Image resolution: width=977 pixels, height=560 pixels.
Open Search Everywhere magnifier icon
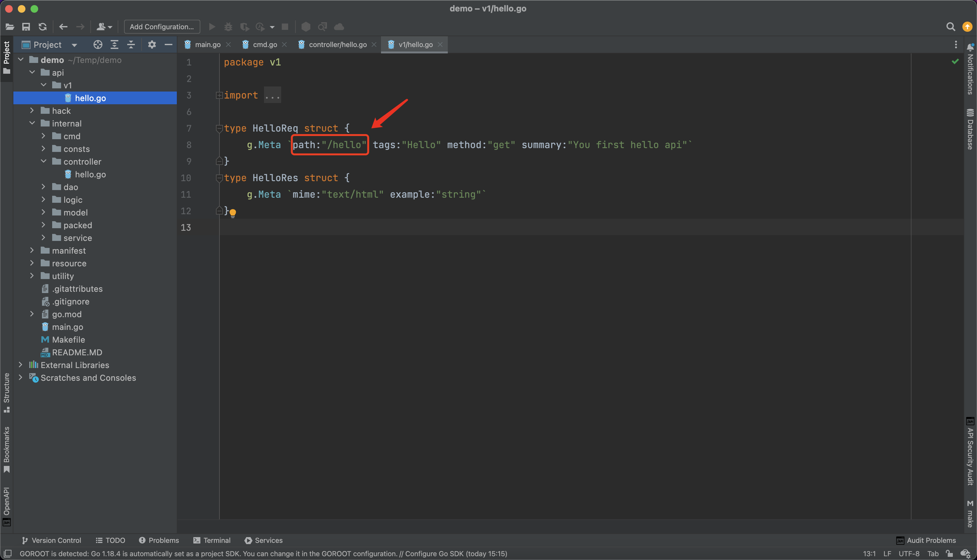coord(951,27)
